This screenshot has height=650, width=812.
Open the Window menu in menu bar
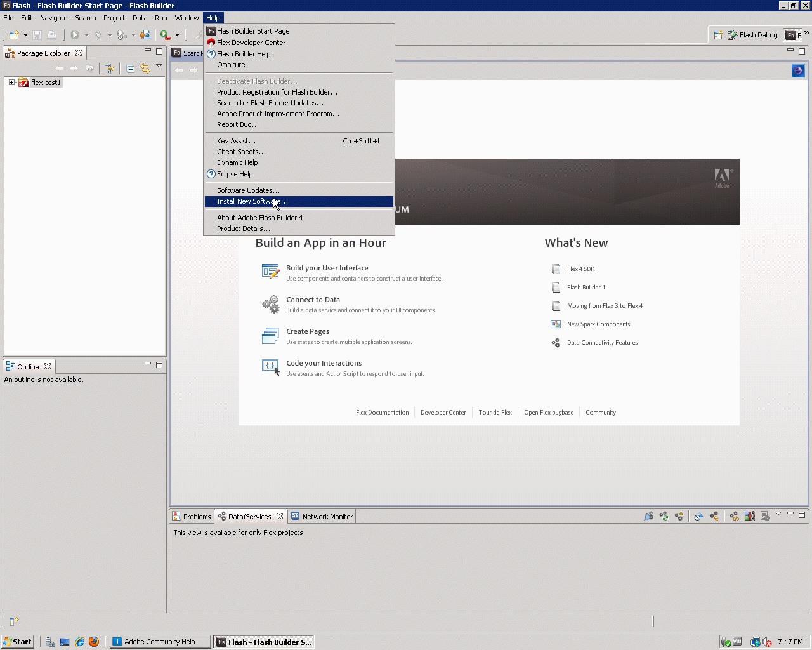187,18
